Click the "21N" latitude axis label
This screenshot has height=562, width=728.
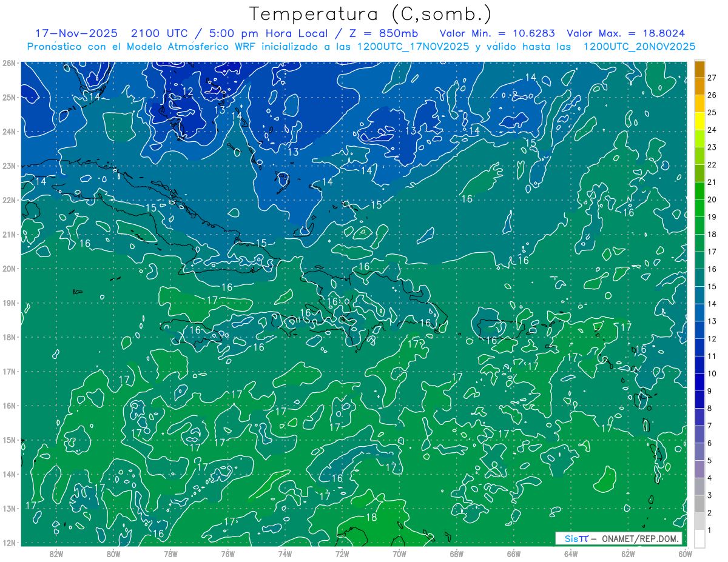8,234
